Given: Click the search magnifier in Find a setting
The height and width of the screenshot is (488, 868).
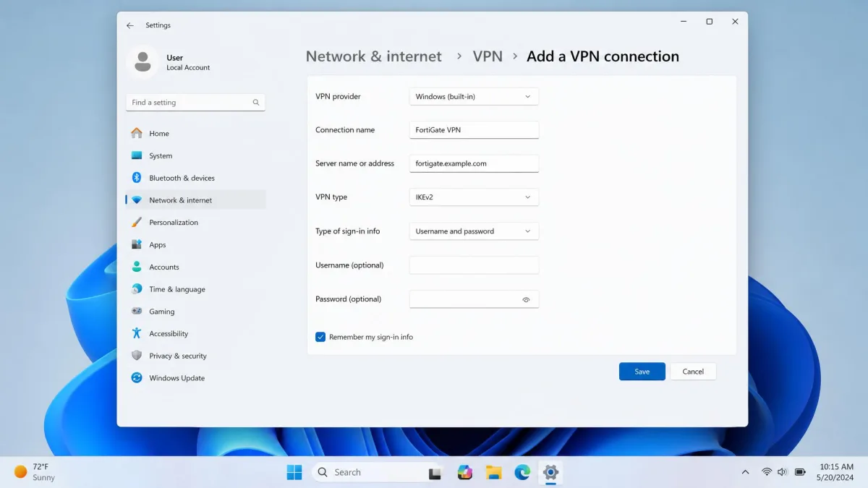Looking at the screenshot, I should tap(256, 103).
